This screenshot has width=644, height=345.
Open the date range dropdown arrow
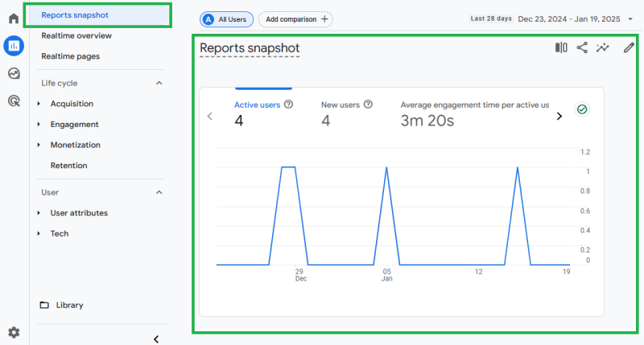click(x=630, y=19)
